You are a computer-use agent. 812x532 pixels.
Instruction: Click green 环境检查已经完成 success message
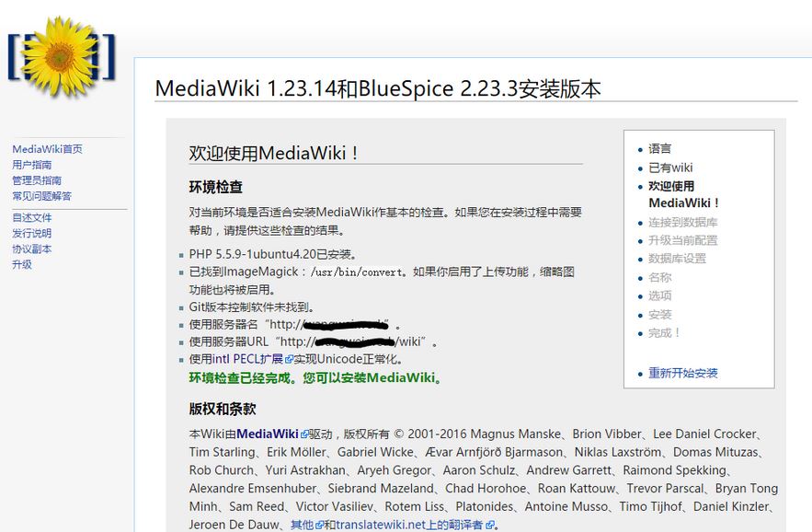click(316, 378)
